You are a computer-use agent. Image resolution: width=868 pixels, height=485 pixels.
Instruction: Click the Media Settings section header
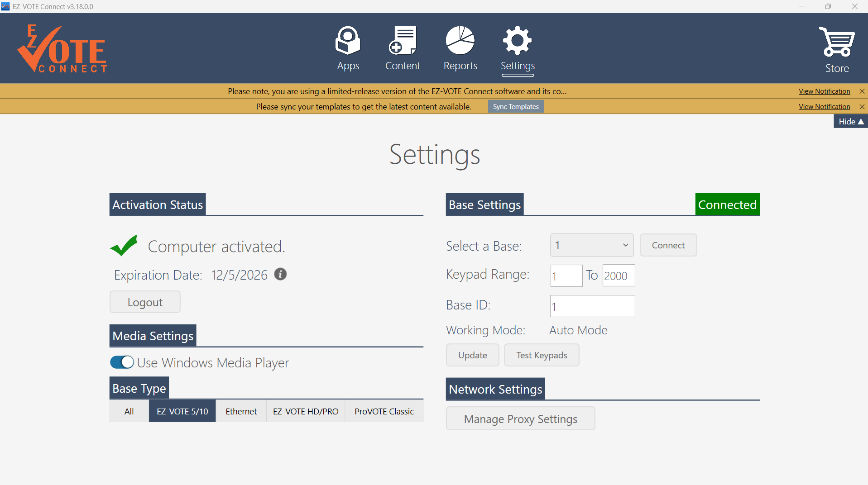point(153,336)
